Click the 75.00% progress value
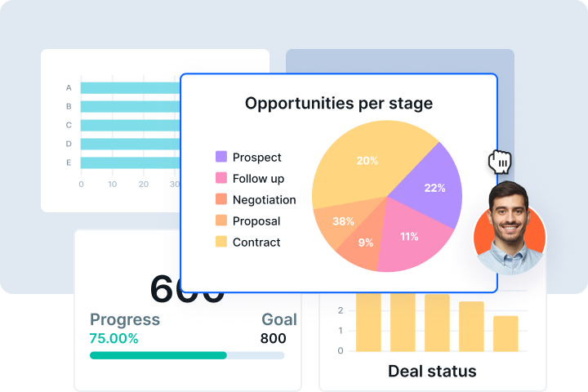Viewport: 588px width, 392px height. [114, 338]
